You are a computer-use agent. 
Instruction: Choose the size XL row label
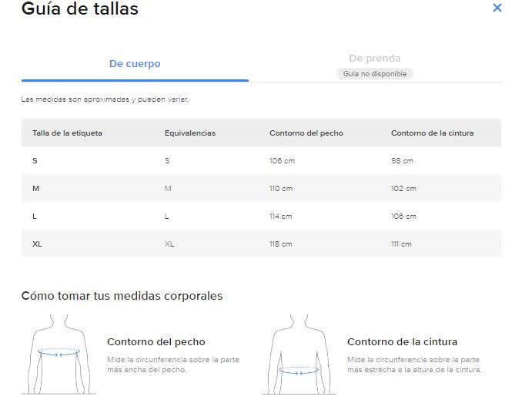pos(37,244)
